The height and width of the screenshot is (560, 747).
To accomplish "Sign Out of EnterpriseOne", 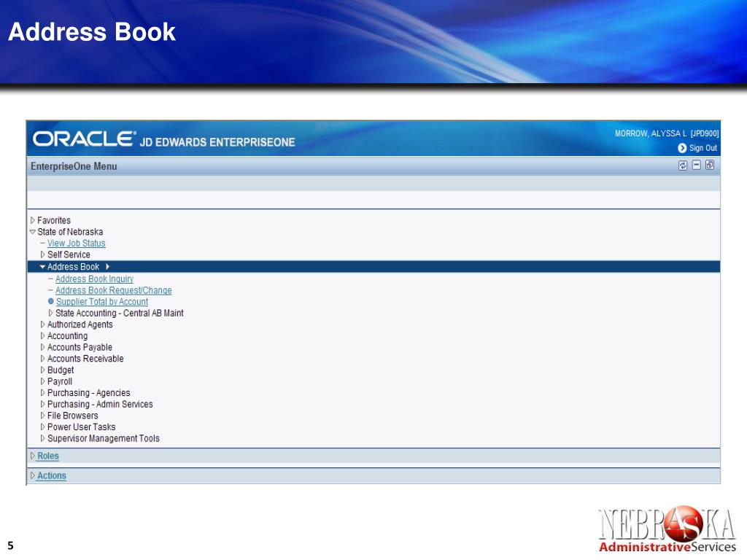I will [x=703, y=148].
